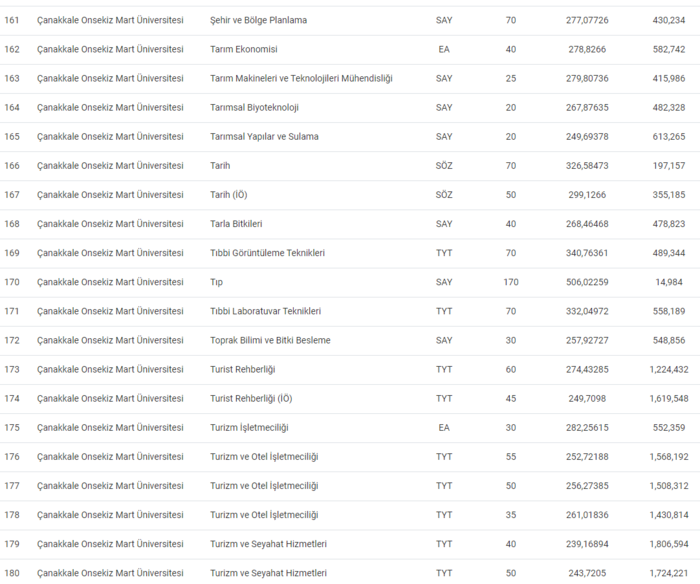
Task: Click row number 170
Action: (x=12, y=282)
